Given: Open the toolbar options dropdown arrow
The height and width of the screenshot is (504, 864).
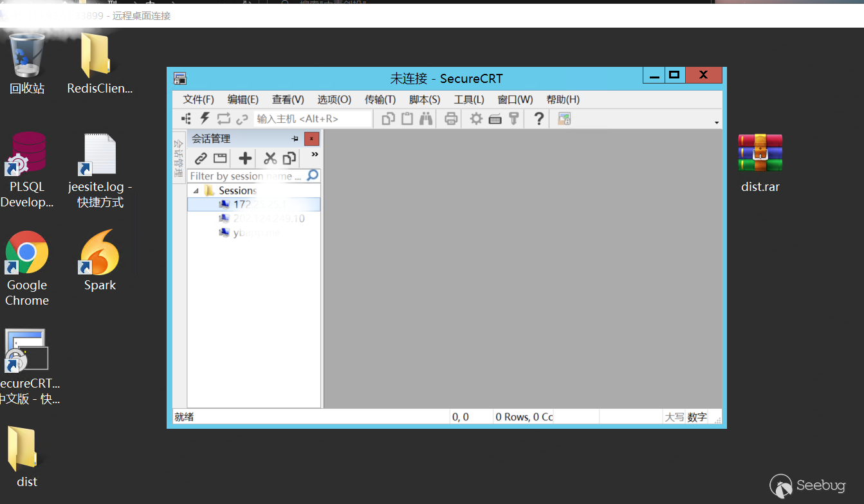Looking at the screenshot, I should 717,122.
